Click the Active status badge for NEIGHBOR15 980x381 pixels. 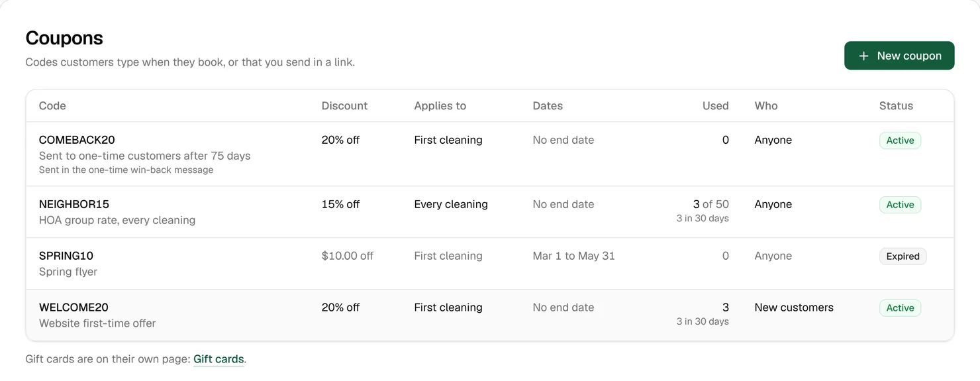click(x=900, y=205)
